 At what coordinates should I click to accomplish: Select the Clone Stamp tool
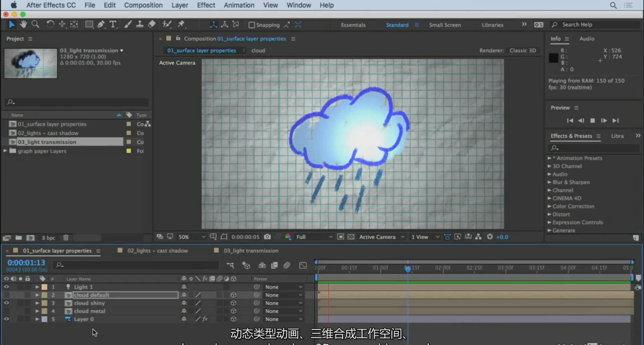[140, 24]
